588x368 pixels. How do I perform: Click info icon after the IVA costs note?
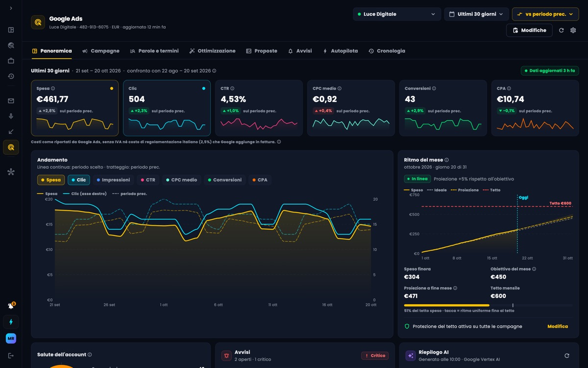pyautogui.click(x=279, y=142)
